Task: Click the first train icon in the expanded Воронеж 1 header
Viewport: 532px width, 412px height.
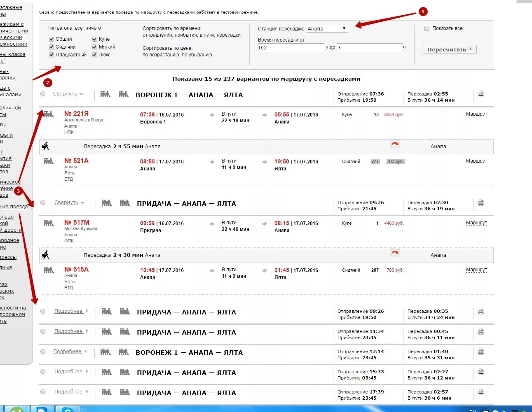Action: click(x=105, y=94)
